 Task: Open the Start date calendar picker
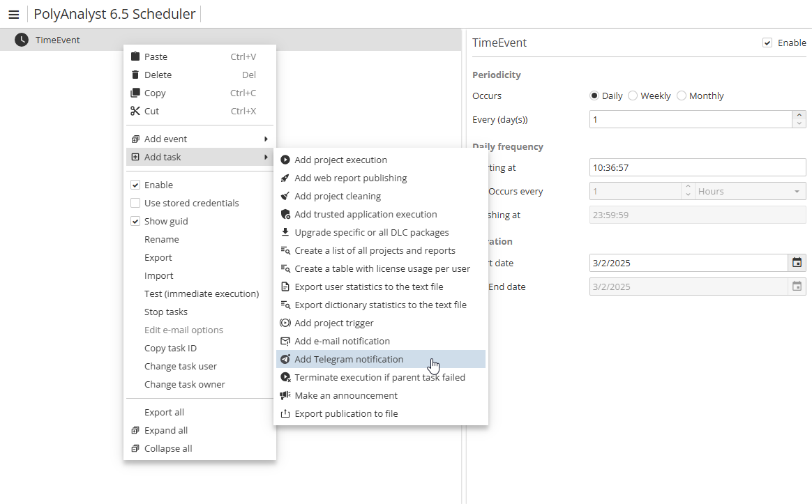coord(797,263)
